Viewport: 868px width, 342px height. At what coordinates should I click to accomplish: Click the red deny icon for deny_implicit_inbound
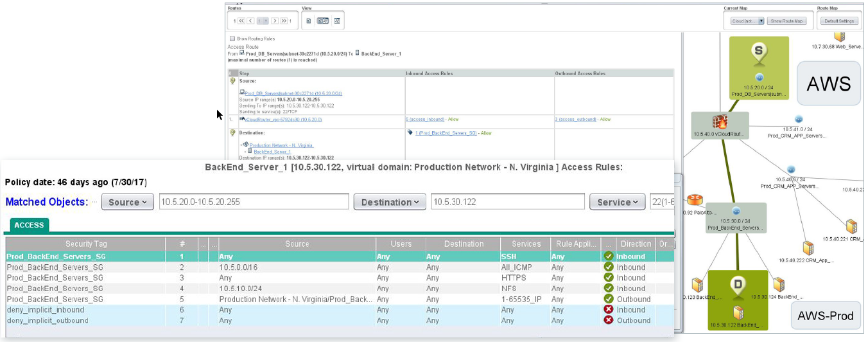(x=608, y=310)
